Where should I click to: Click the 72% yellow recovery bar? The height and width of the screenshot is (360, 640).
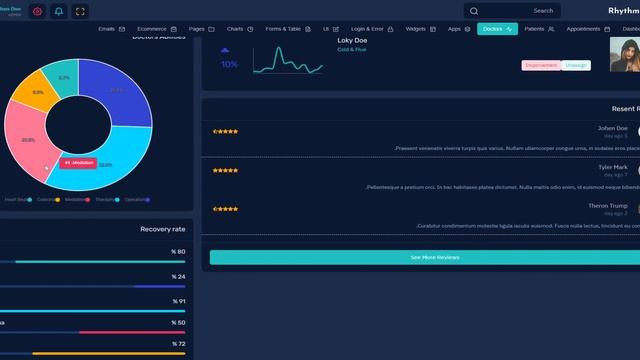click(x=109, y=353)
